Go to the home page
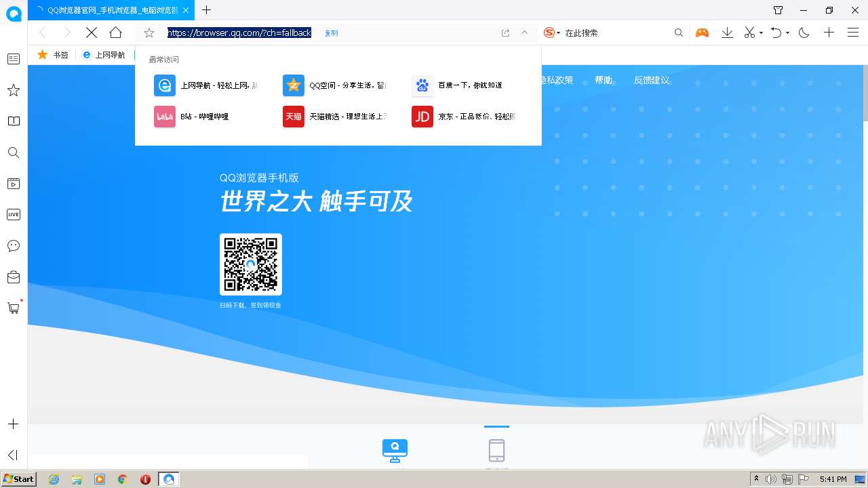 [116, 33]
